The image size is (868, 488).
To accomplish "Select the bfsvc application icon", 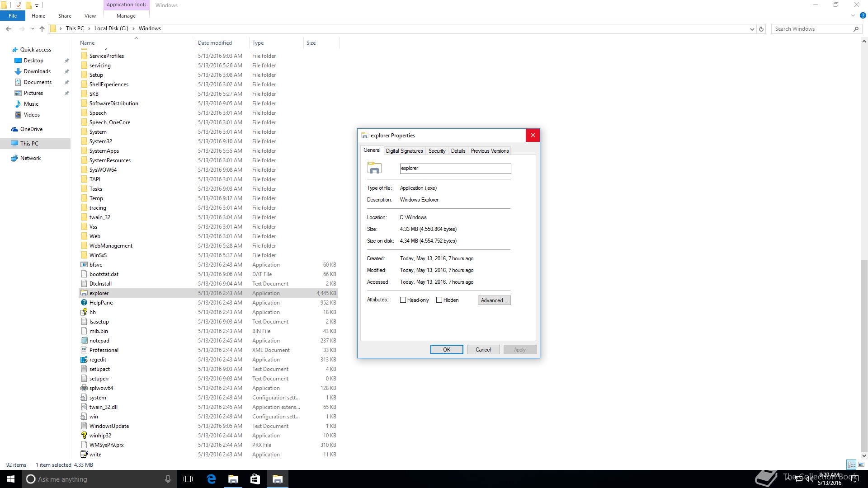I will click(84, 265).
